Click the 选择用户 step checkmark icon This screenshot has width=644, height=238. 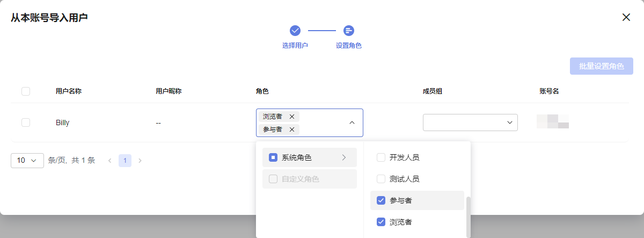295,31
